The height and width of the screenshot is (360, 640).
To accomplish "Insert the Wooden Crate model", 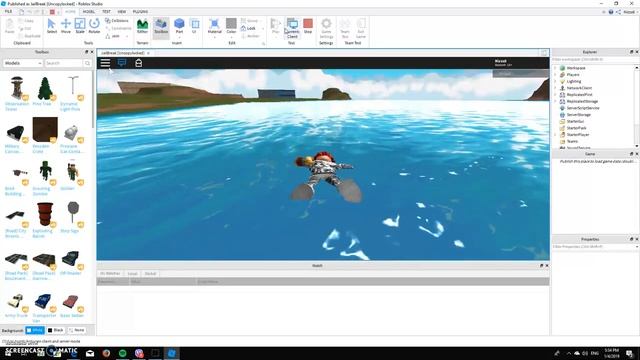I will click(x=45, y=130).
